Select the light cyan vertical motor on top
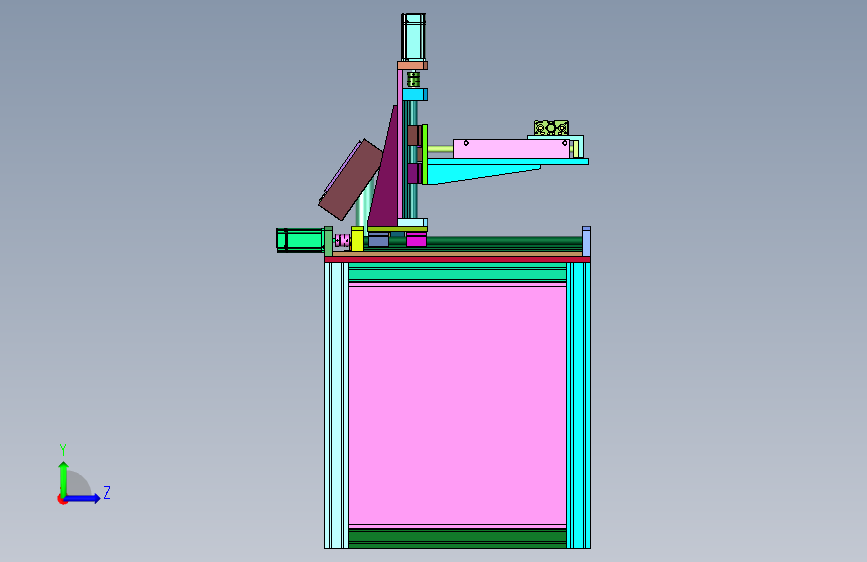The width and height of the screenshot is (867, 562). click(x=413, y=37)
